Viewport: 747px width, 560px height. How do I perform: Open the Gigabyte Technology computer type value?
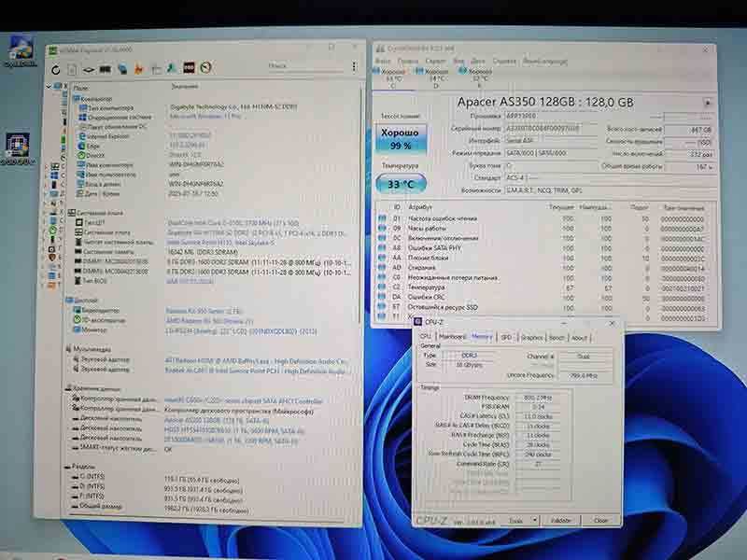pos(233,106)
